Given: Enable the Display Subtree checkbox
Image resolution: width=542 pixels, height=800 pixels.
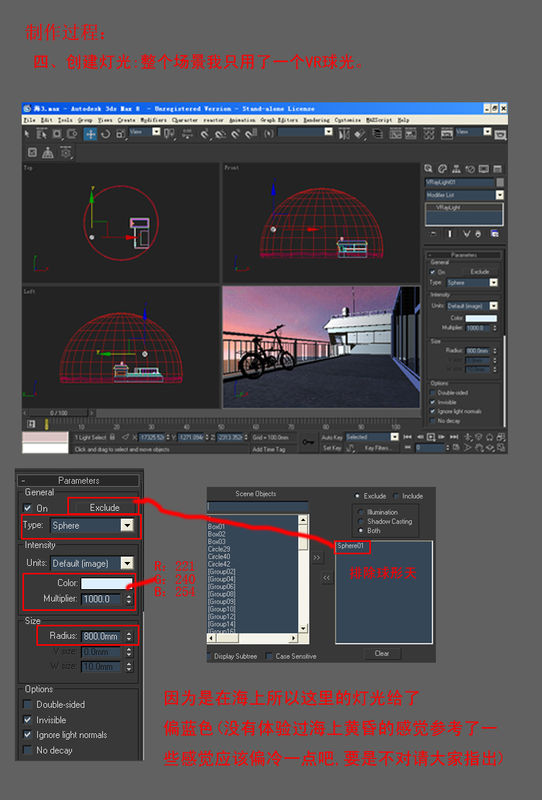Looking at the screenshot, I should point(210,656).
